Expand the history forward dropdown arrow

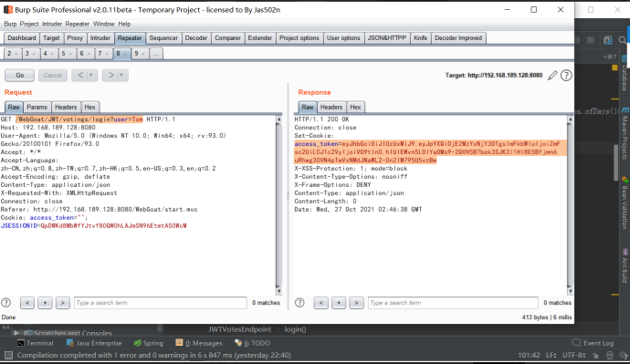click(x=121, y=75)
